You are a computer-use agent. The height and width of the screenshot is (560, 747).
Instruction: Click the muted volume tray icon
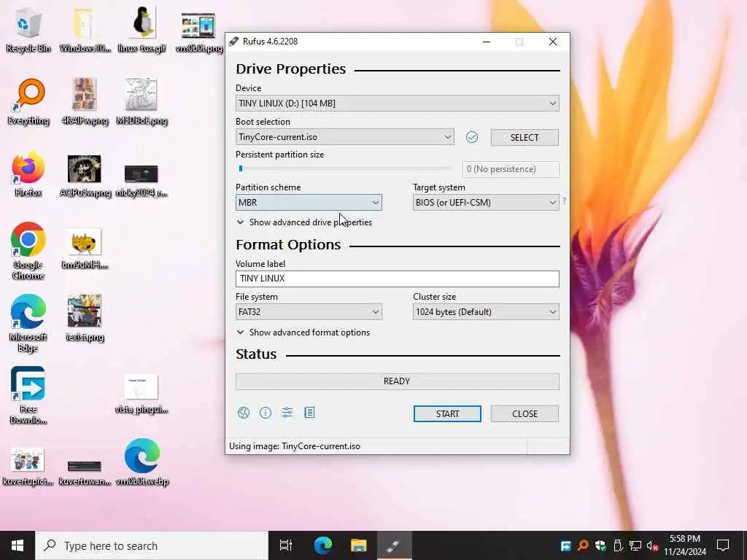[653, 545]
